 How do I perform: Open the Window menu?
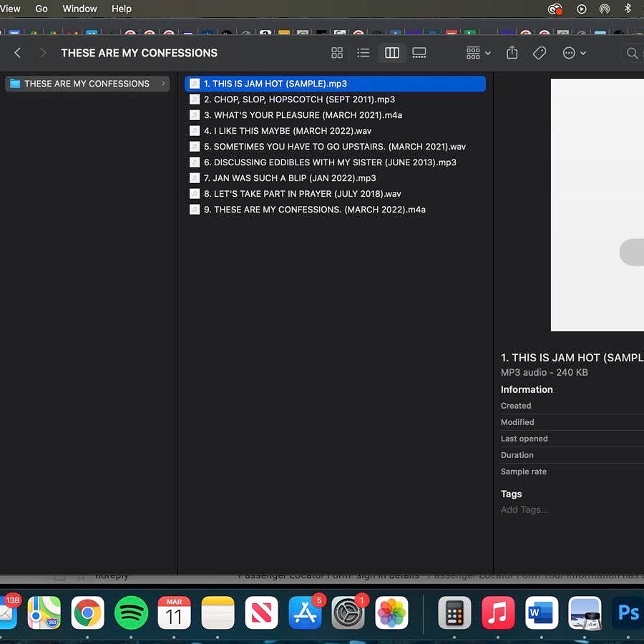(x=79, y=9)
